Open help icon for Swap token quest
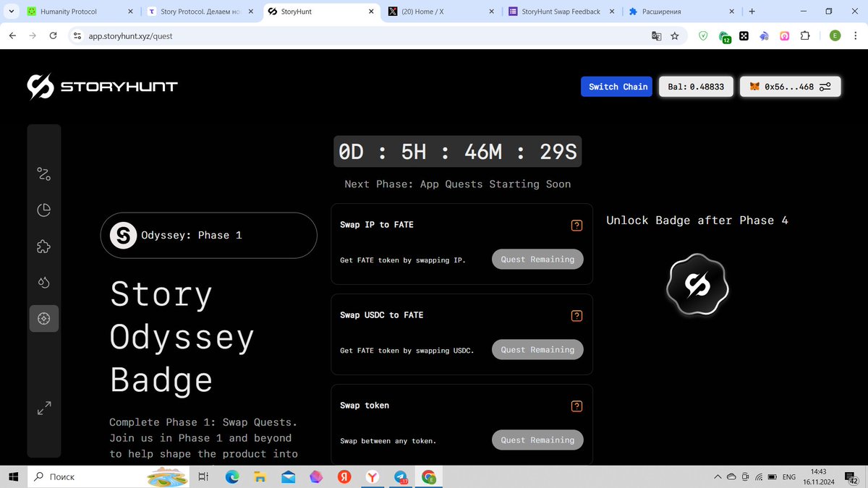The width and height of the screenshot is (868, 488). coord(576,406)
